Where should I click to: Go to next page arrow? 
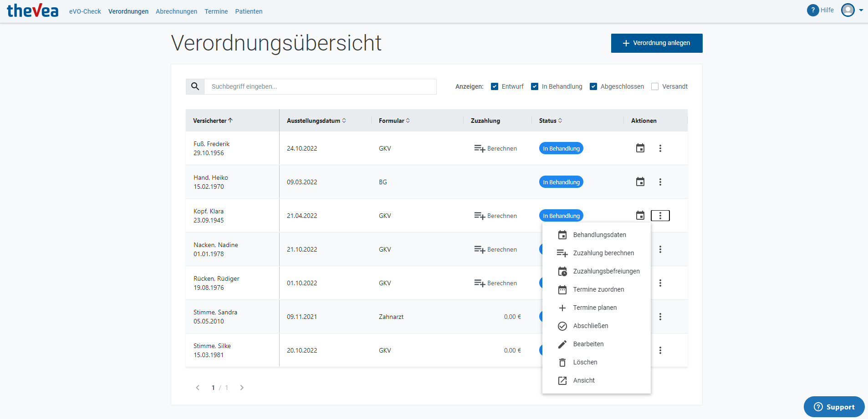tap(242, 388)
